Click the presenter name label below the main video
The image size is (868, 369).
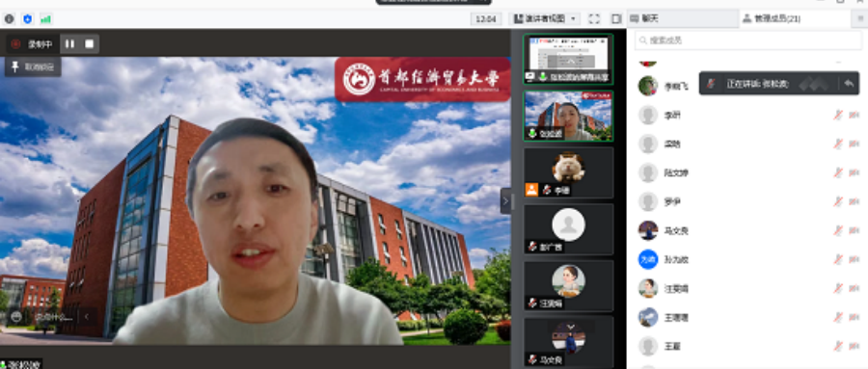(21, 364)
